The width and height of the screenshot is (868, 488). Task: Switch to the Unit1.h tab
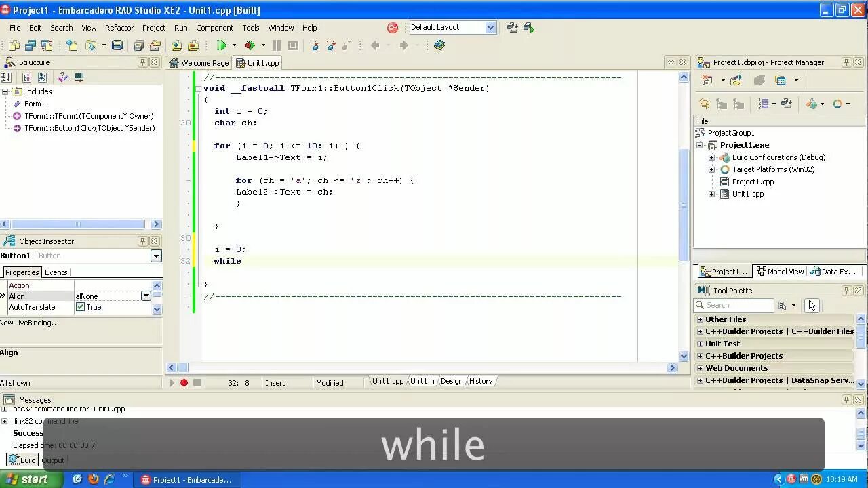click(x=422, y=381)
